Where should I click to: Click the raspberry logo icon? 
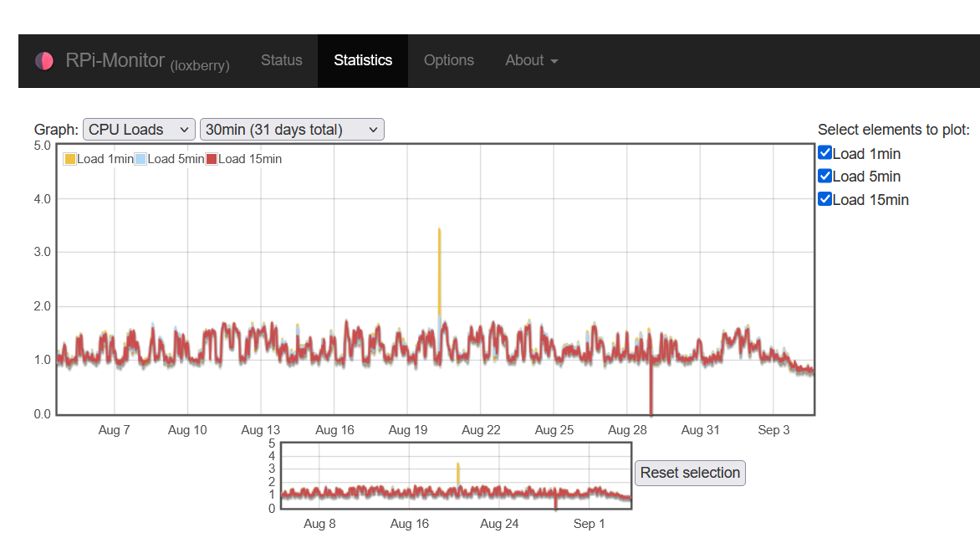[44, 61]
